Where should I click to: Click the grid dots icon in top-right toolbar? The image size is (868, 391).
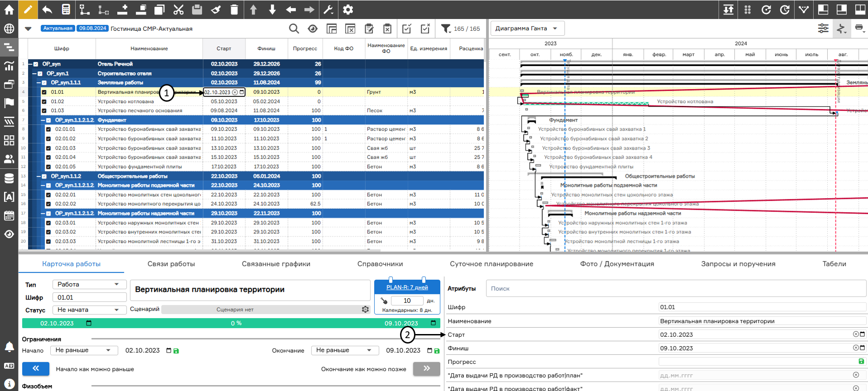[x=748, y=9]
